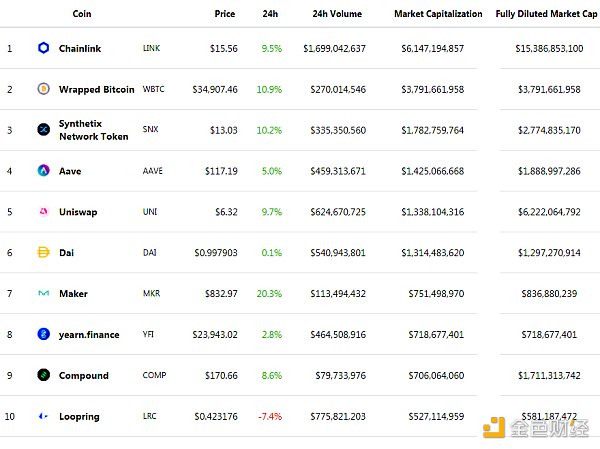The image size is (600, 449).
Task: Click the Compound green logo icon
Action: point(43,376)
